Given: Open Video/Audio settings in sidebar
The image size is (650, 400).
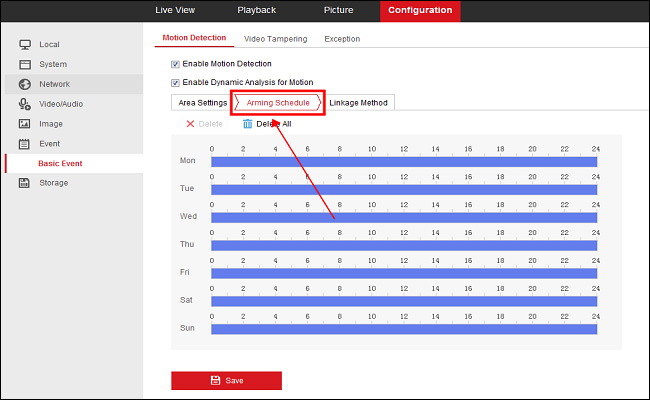Looking at the screenshot, I should [x=61, y=104].
